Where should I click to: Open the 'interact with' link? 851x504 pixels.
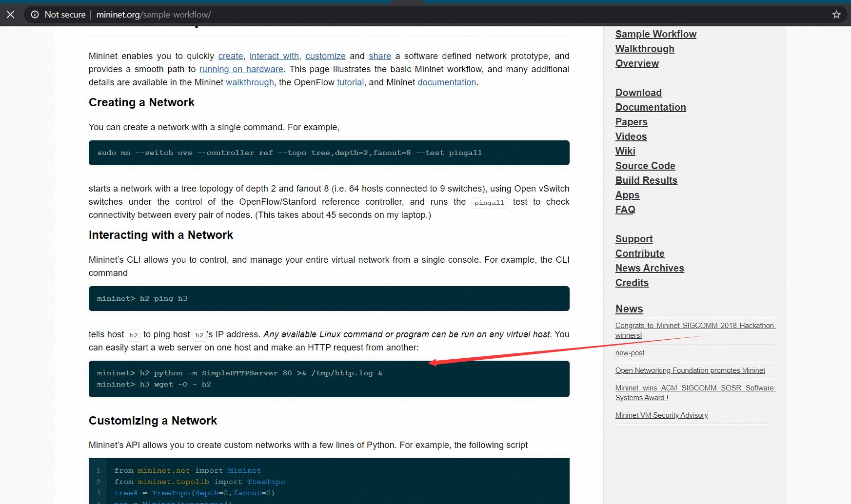tap(274, 56)
